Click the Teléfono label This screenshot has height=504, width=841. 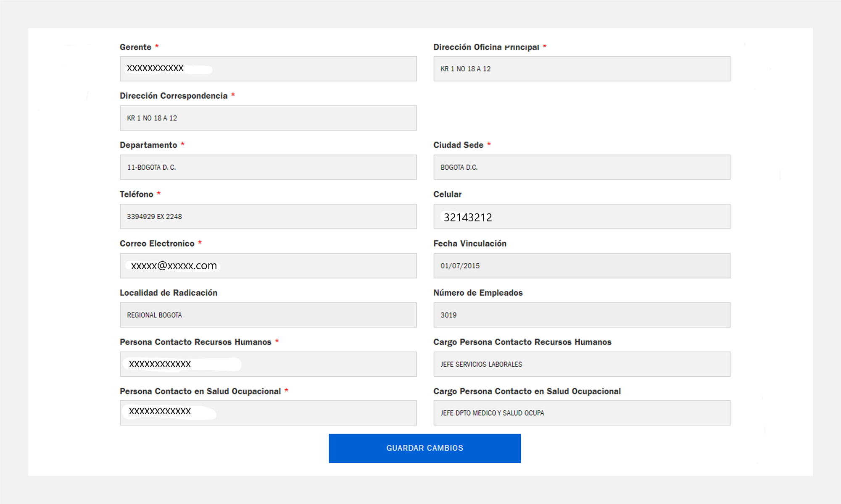click(136, 194)
